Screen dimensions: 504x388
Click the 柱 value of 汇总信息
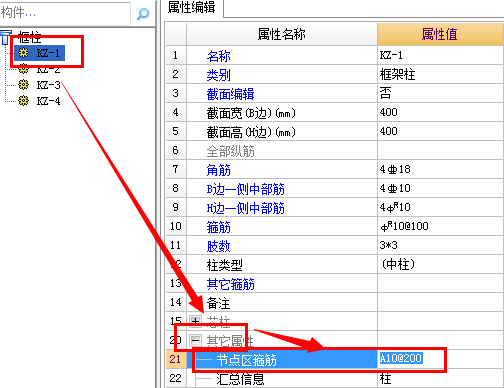[440, 378]
